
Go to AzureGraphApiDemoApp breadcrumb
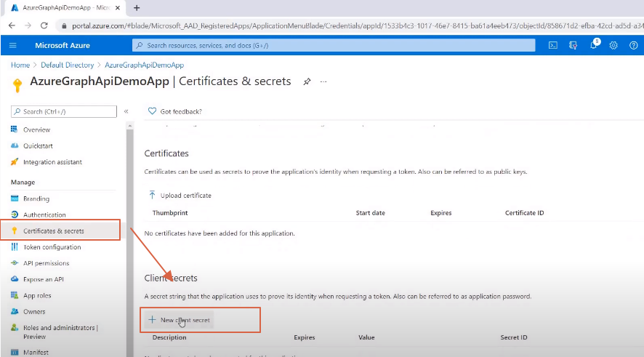(x=144, y=65)
